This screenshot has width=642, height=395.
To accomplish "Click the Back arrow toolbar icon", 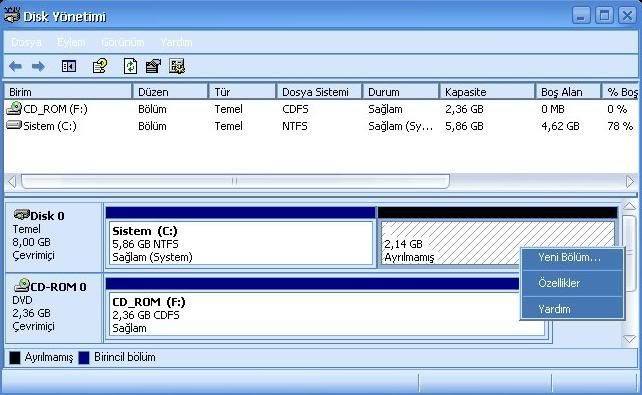I will [x=16, y=66].
